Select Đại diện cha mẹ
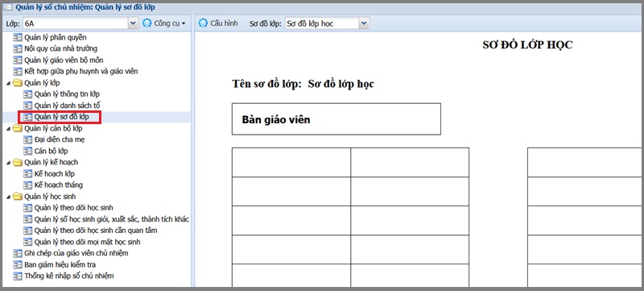 point(60,139)
